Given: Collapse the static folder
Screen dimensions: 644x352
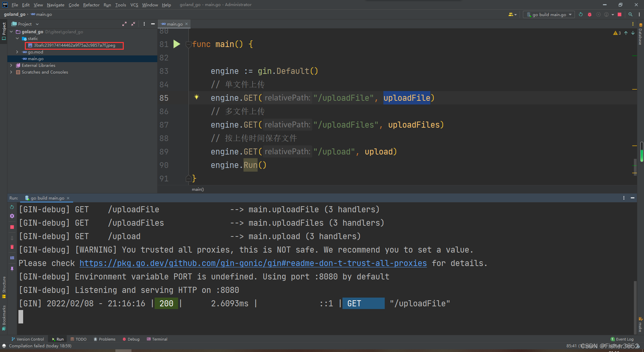Looking at the screenshot, I should [x=17, y=38].
